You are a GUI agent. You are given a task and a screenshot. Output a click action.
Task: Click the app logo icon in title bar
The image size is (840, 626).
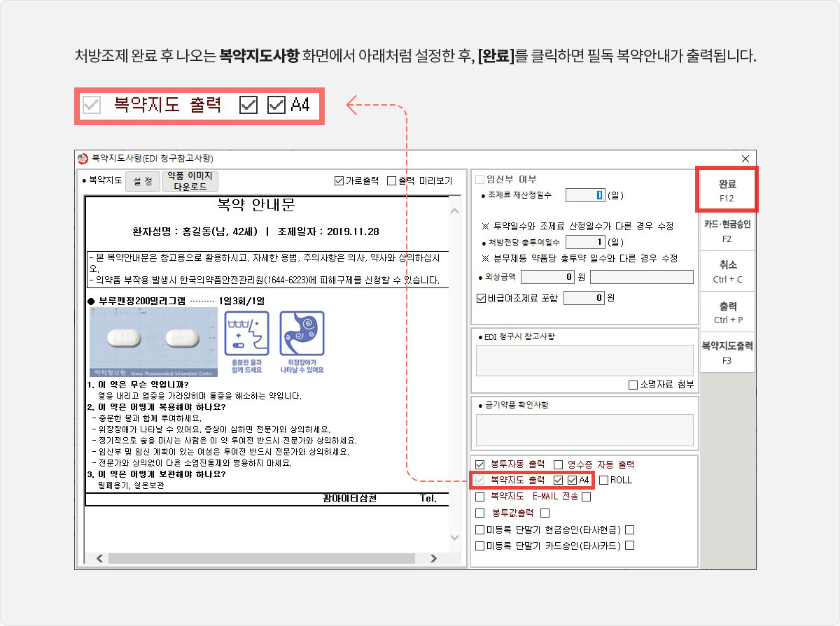pyautogui.click(x=83, y=158)
